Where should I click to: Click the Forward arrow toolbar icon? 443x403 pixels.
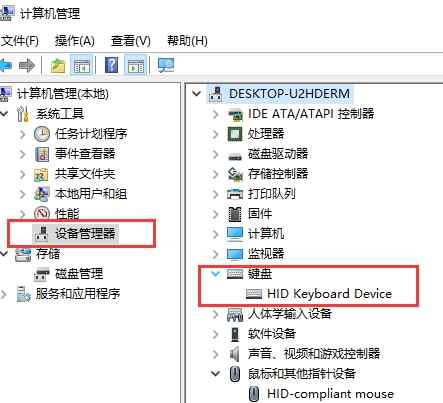click(x=27, y=65)
